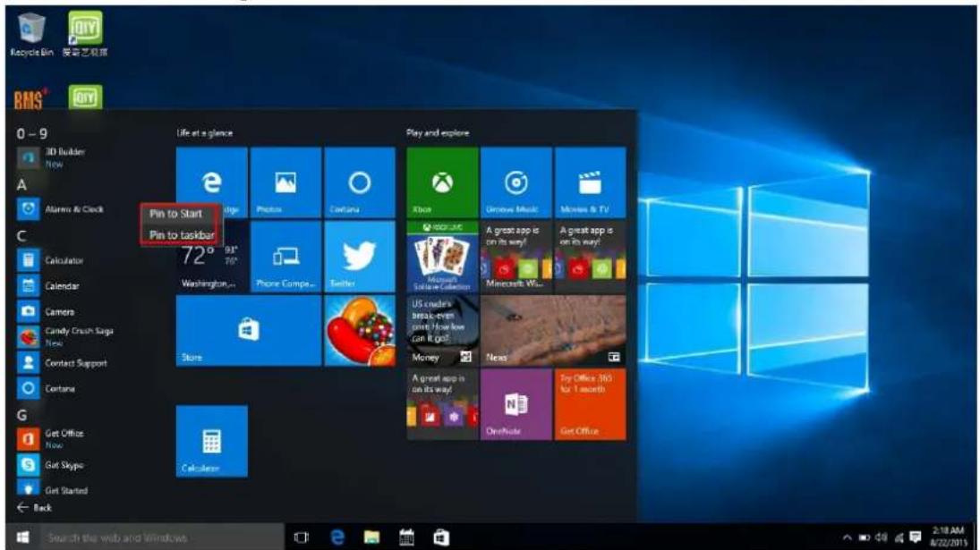Launch Edge from the taskbar
Screen dimensions: 980x550
click(x=337, y=537)
